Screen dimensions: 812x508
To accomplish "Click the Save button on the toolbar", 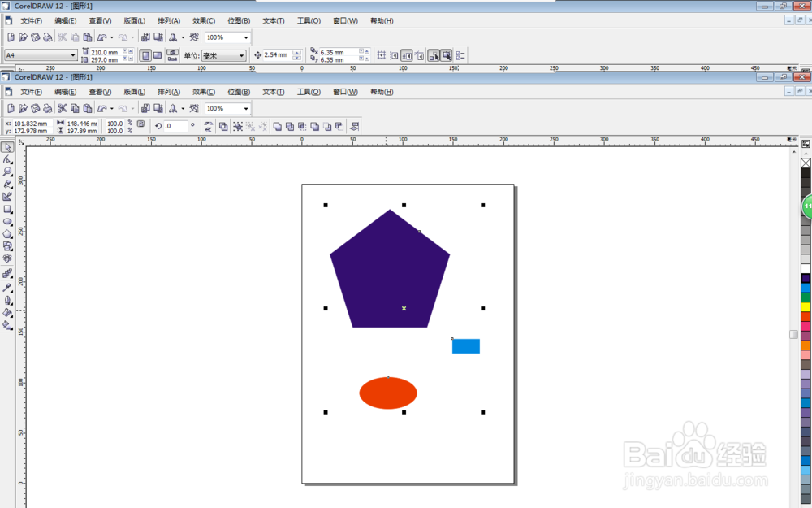I will [x=35, y=108].
